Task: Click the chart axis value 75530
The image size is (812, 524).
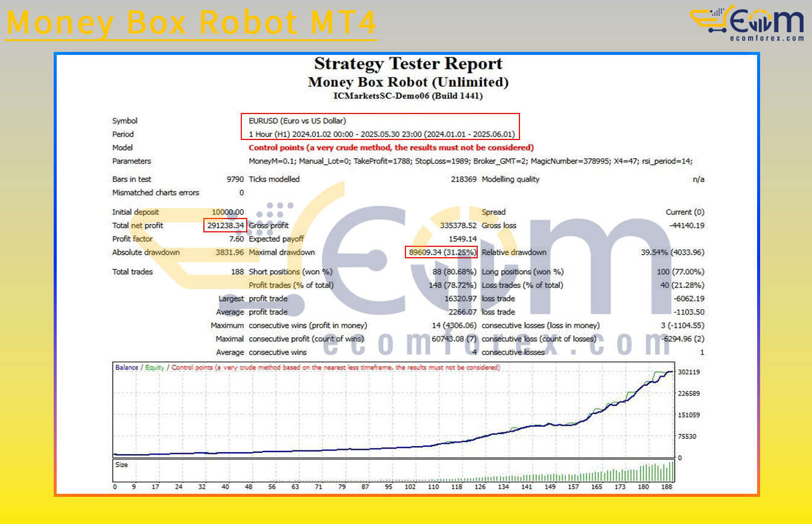Action: 687,436
